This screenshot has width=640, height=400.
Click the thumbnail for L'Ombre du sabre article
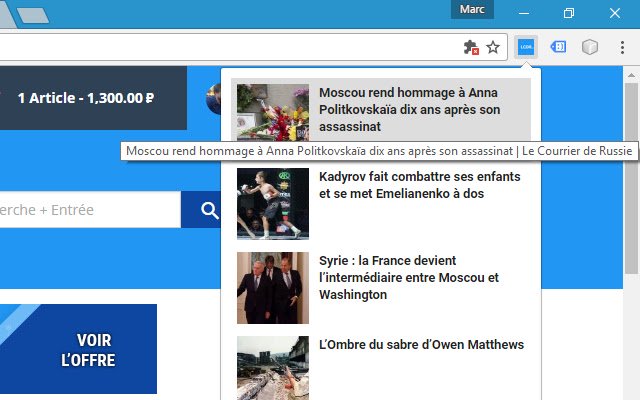point(273,368)
